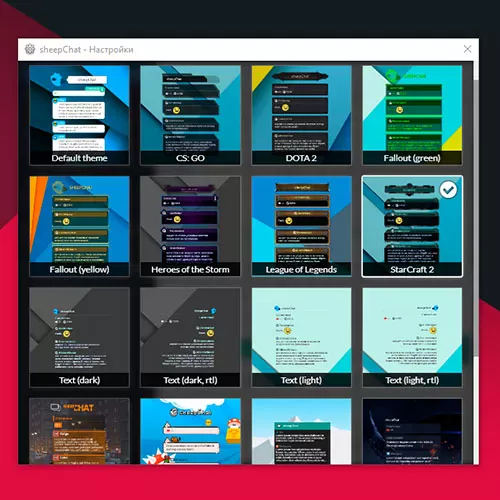Pick the snowy mountain theme thumbnail
500x500 pixels.
[x=301, y=431]
